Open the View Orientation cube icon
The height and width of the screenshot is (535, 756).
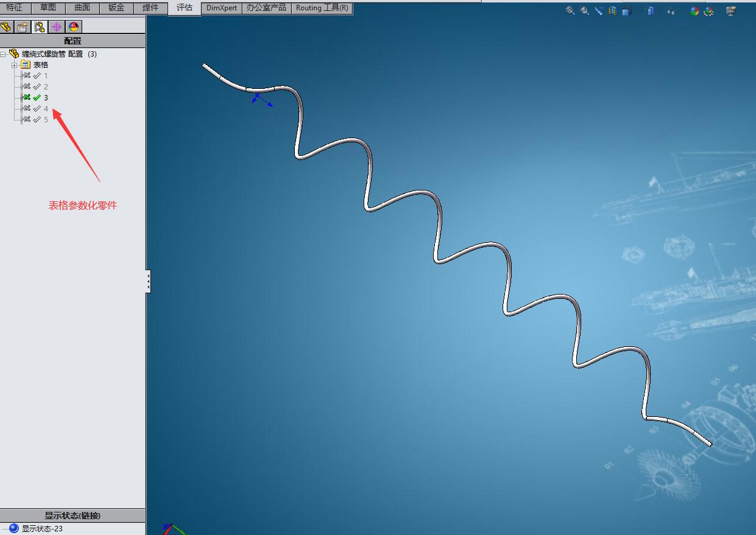click(x=626, y=10)
